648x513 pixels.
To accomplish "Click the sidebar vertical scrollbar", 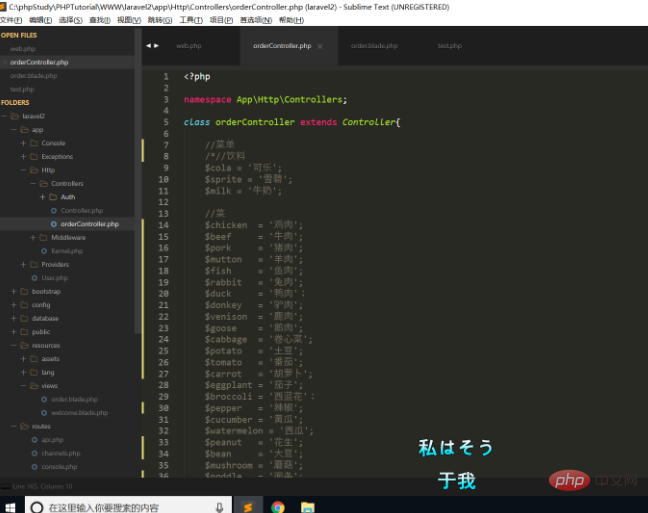I will pyautogui.click(x=138, y=182).
